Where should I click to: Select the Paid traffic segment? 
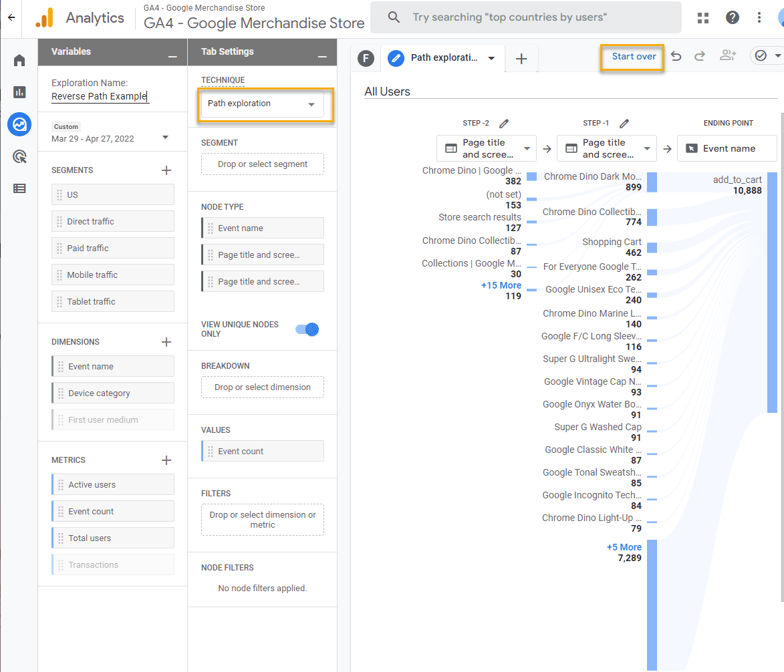(x=113, y=248)
